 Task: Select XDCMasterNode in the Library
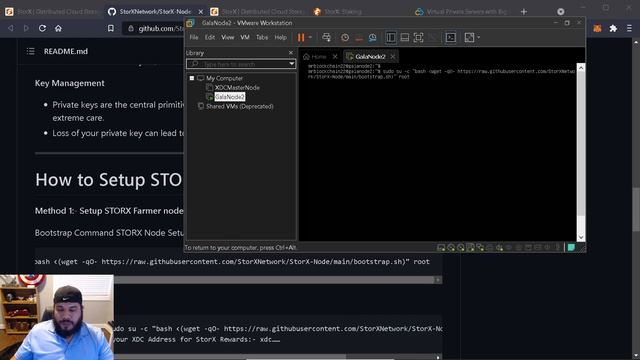coord(237,87)
